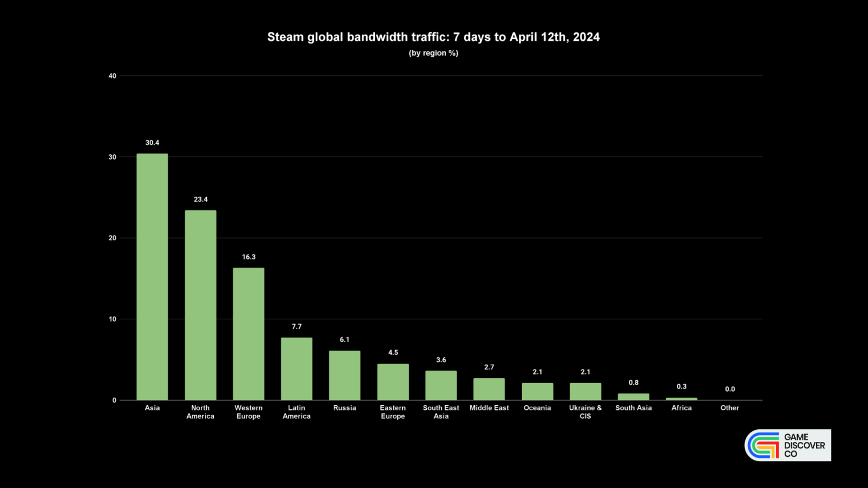Click the chart title text
This screenshot has width=868, height=488.
coord(434,37)
